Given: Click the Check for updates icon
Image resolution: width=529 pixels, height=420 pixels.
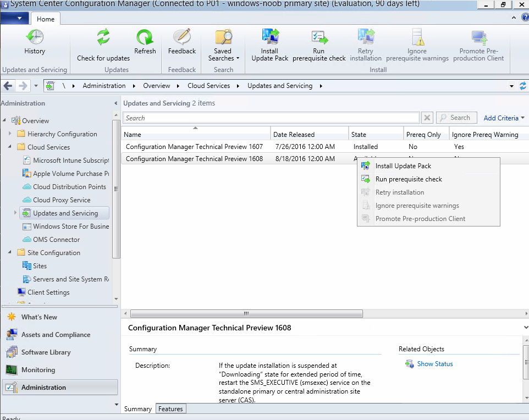Looking at the screenshot, I should point(103,37).
